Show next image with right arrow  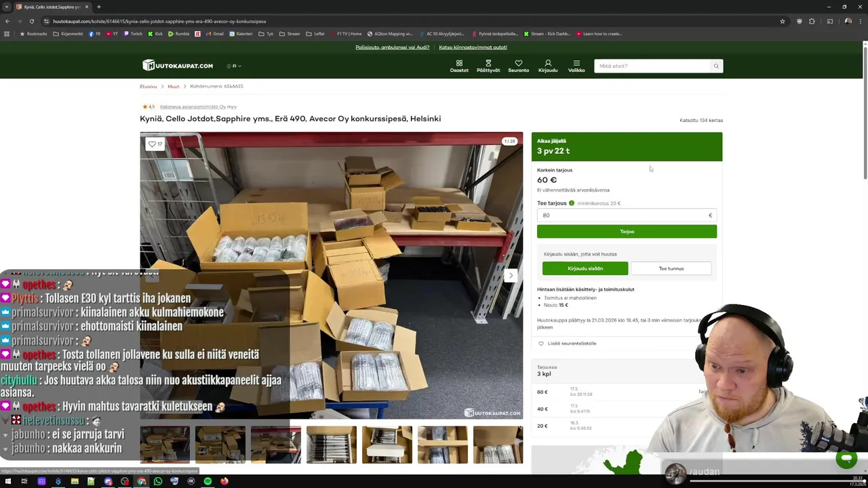pos(511,275)
